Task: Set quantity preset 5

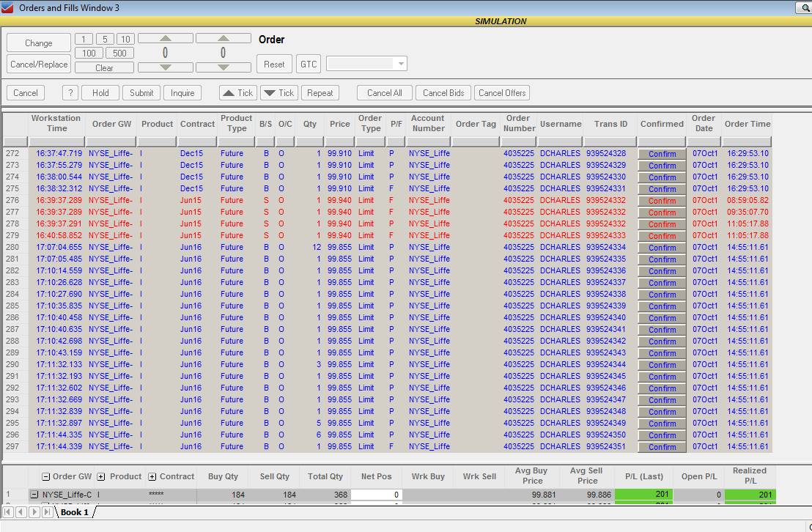Action: pos(105,40)
